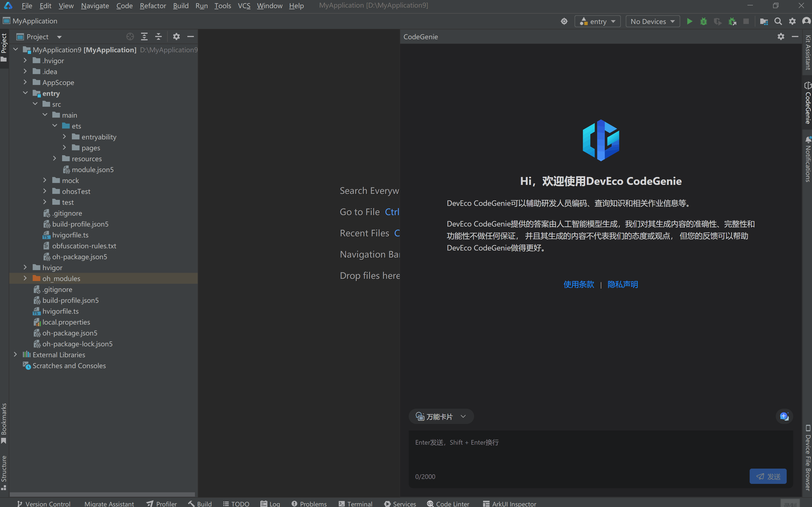The image size is (812, 507).
Task: Open the Refactor menu
Action: coord(152,6)
